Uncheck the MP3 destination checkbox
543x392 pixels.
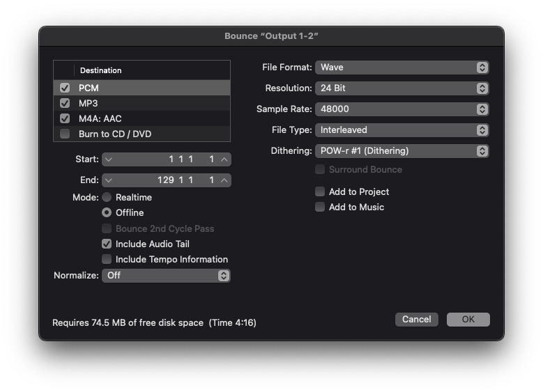pyautogui.click(x=65, y=104)
